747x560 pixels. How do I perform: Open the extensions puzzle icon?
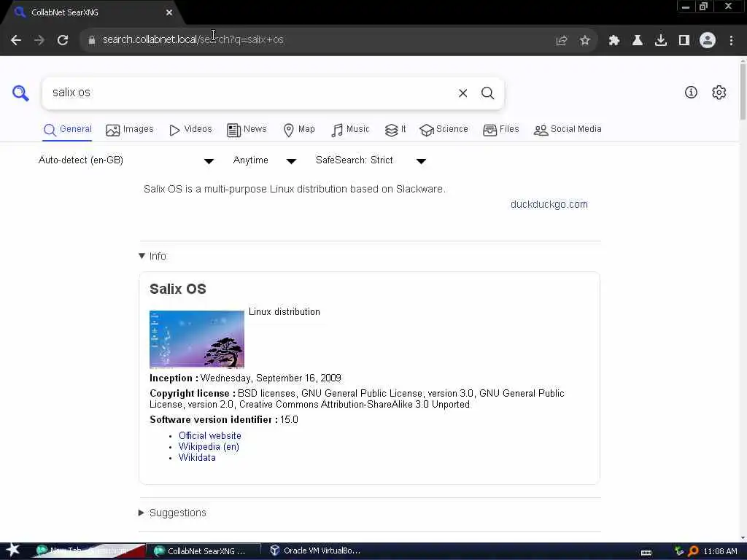614,41
